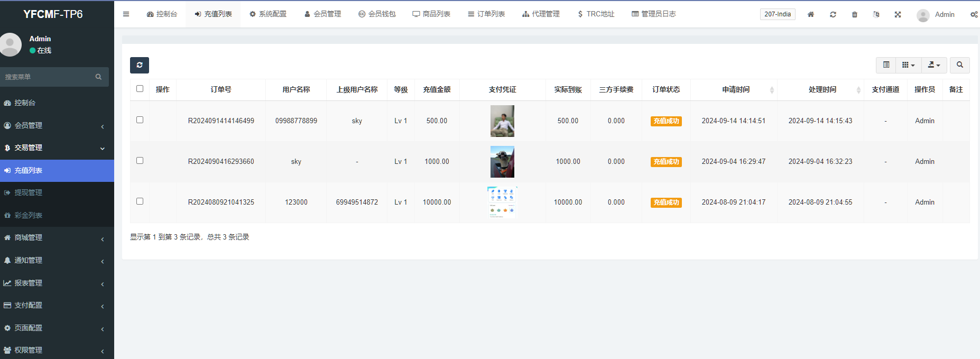980x359 pixels.
Task: Click the YFCMF-TP6 logo title
Action: (x=53, y=14)
